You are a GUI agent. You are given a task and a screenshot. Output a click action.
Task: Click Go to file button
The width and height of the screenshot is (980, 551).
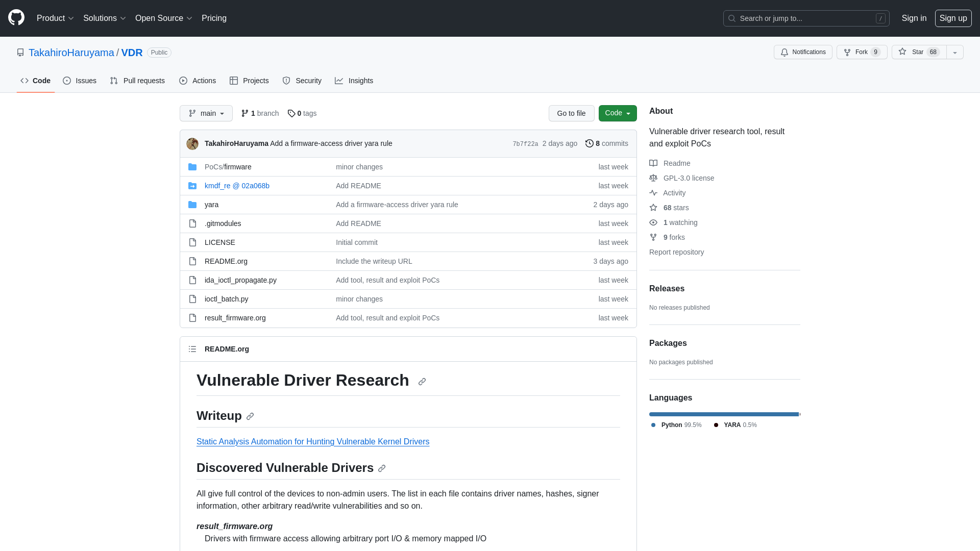tap(571, 113)
